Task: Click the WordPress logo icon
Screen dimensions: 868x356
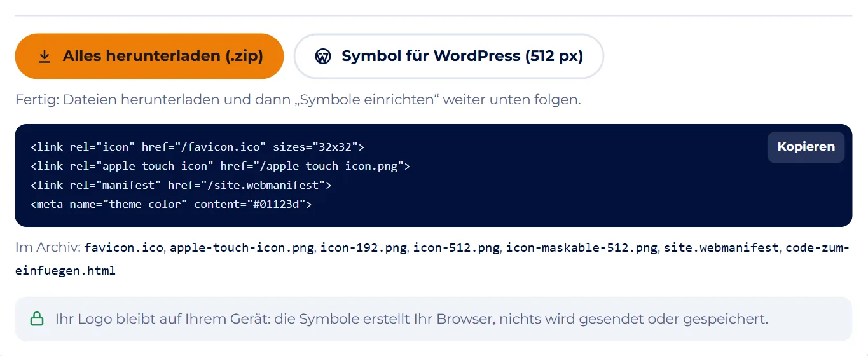Action: [x=323, y=57]
